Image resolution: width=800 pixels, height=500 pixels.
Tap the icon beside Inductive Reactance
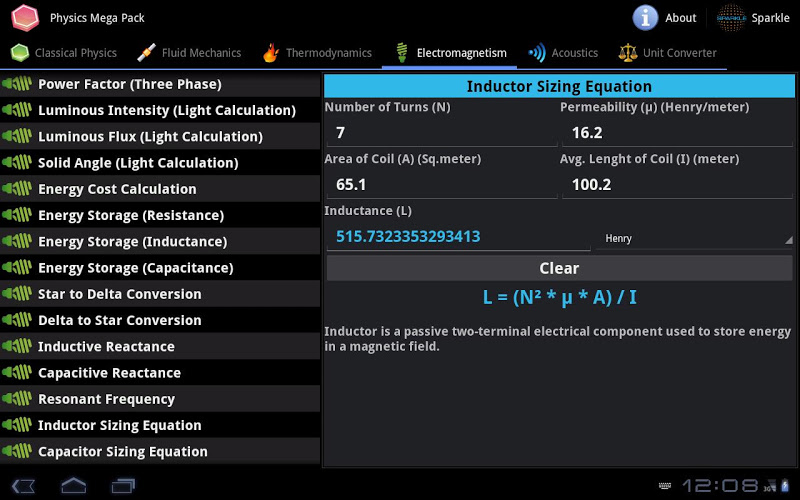click(x=17, y=346)
